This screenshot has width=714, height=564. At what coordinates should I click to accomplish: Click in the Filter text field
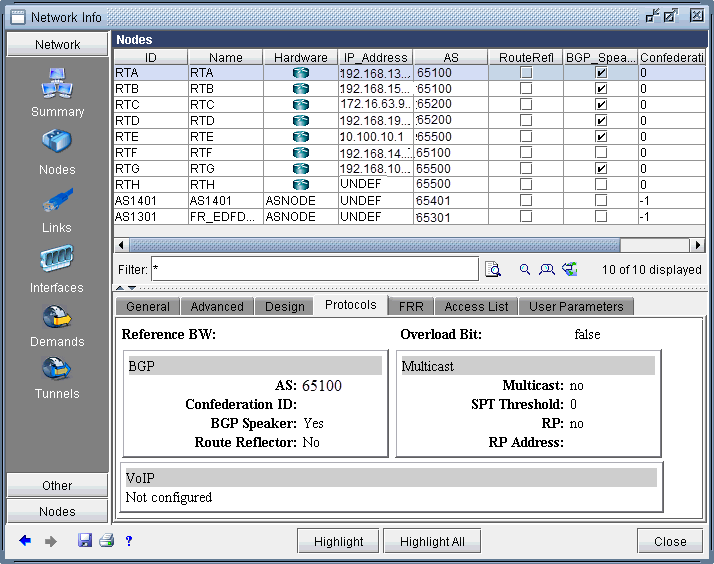[x=314, y=269]
